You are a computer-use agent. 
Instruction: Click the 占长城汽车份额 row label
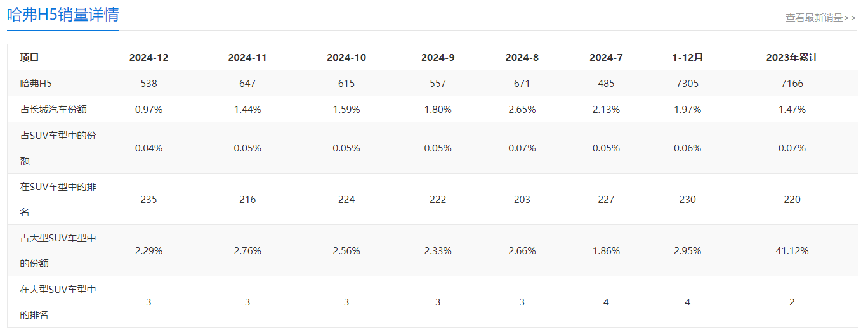tap(53, 110)
